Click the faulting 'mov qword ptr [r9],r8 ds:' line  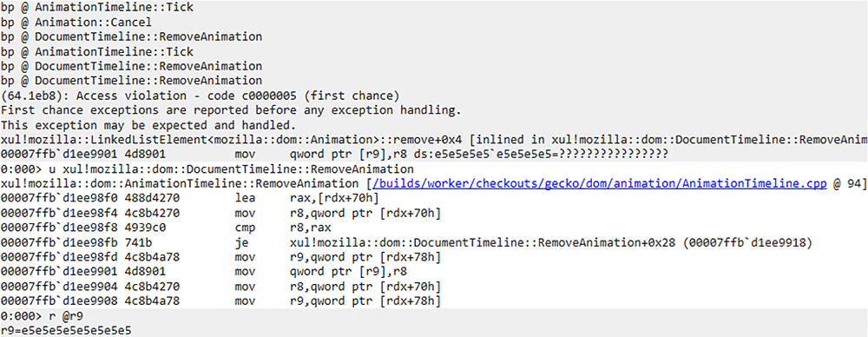coord(334,154)
